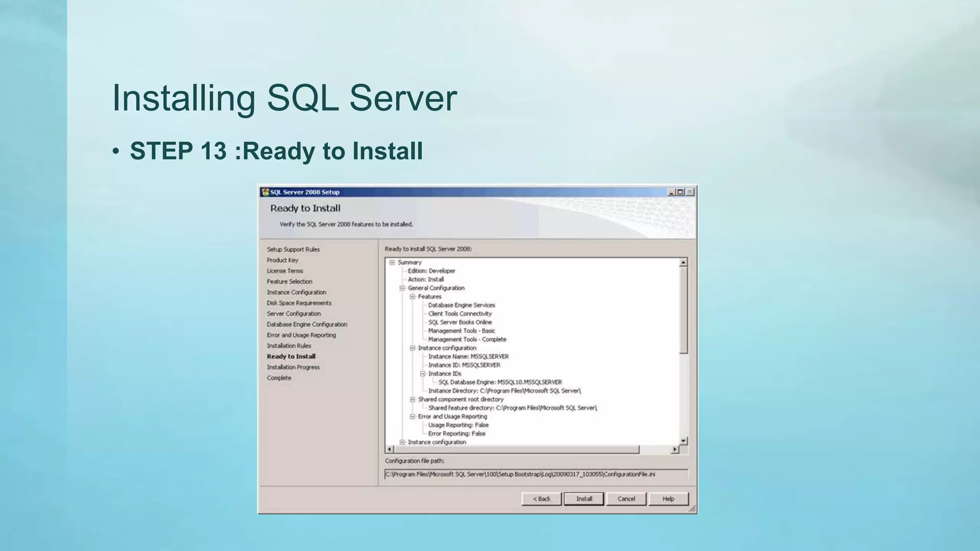Select Installation Progress step
This screenshot has height=551, width=980.
[293, 367]
